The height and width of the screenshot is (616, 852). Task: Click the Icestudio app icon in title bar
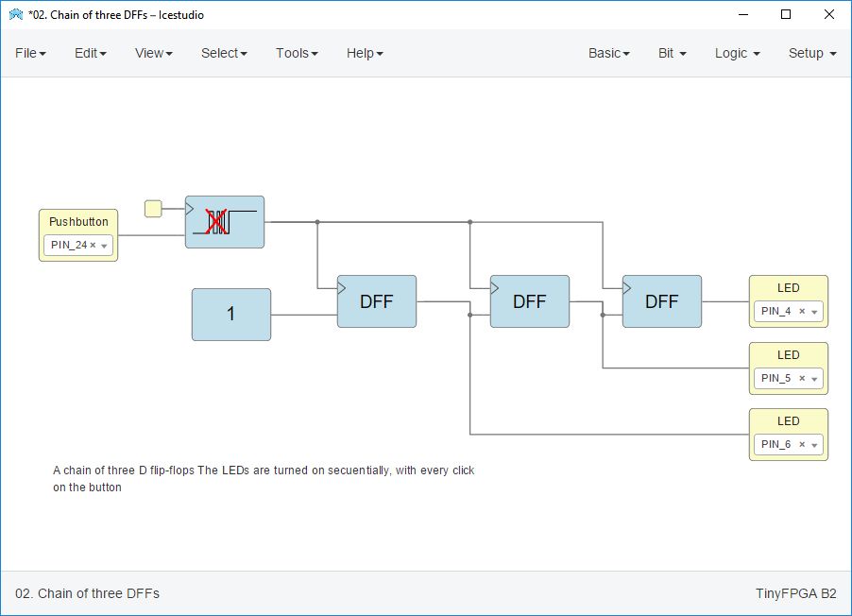15,14
